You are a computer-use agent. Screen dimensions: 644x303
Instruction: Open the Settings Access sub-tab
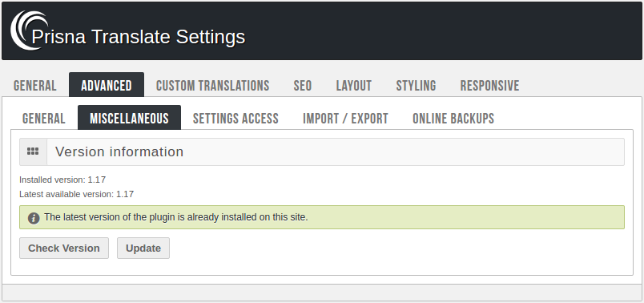tap(235, 119)
